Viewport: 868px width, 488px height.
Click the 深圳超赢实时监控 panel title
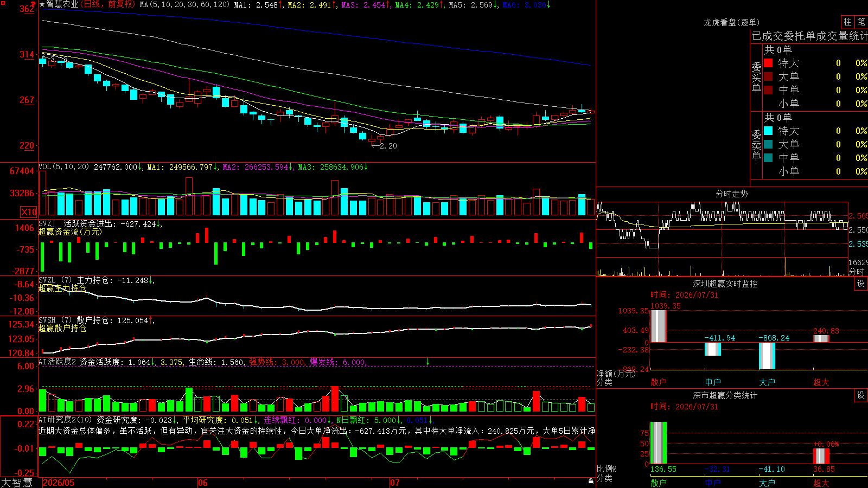click(x=725, y=284)
